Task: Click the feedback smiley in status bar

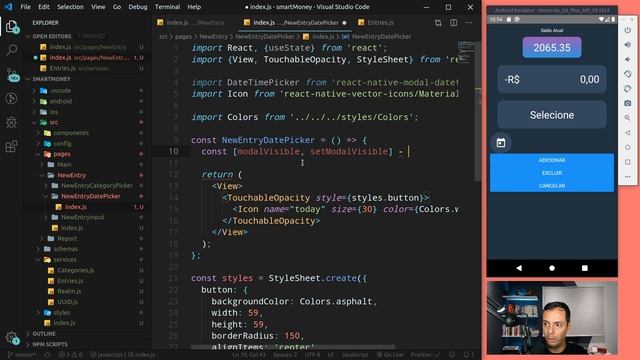Action: coord(452,355)
